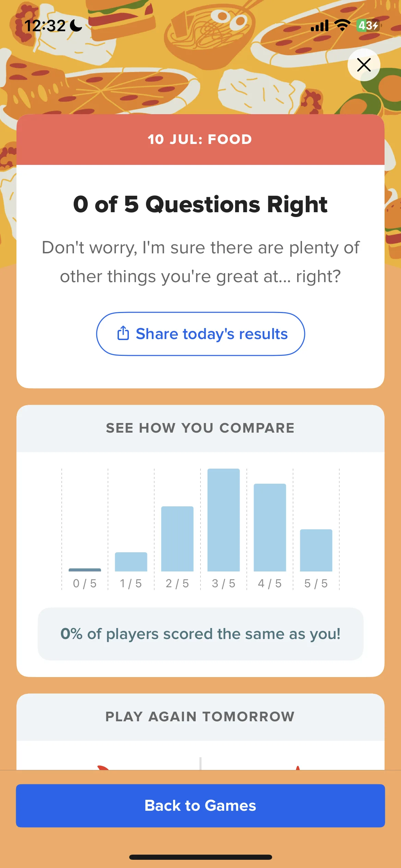Select the 0 / 5 score bar
Screen dimensions: 401x868
point(85,570)
